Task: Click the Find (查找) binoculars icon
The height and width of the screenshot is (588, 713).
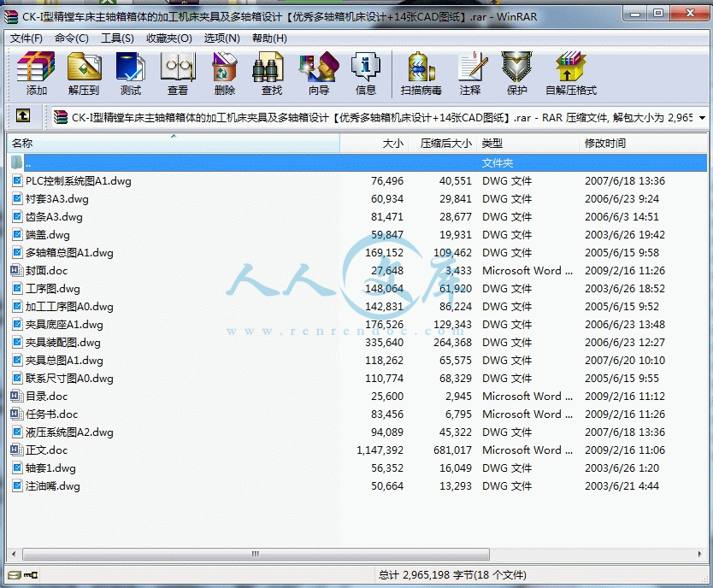Action: tap(272, 73)
